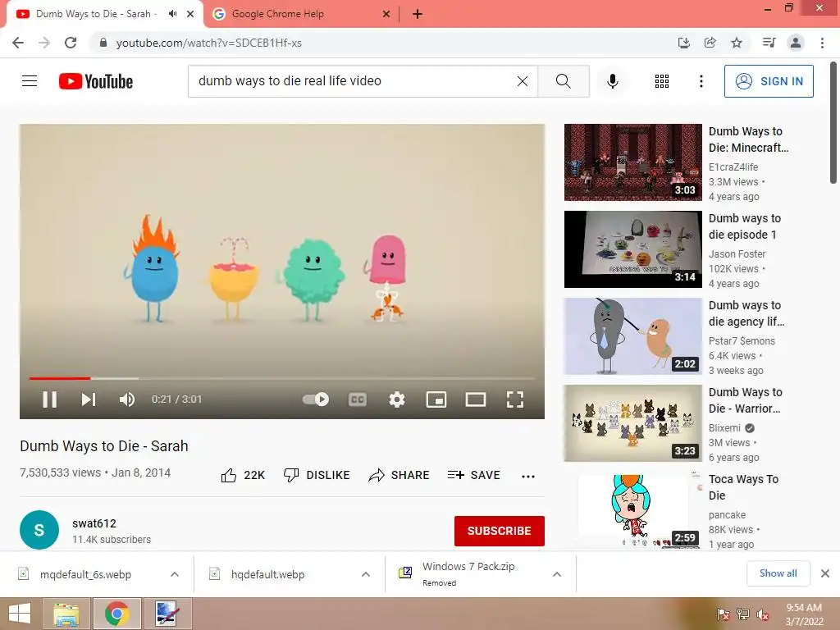This screenshot has height=630, width=840.
Task: Close the downloads bar
Action: [825, 573]
